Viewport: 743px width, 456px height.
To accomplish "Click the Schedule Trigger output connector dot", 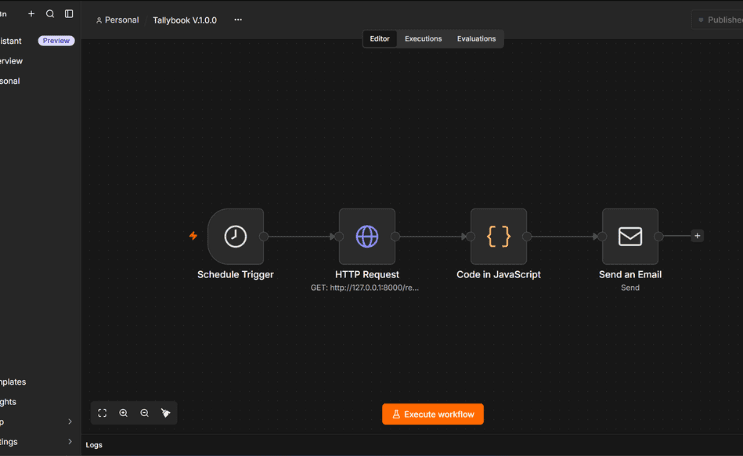I will point(264,237).
